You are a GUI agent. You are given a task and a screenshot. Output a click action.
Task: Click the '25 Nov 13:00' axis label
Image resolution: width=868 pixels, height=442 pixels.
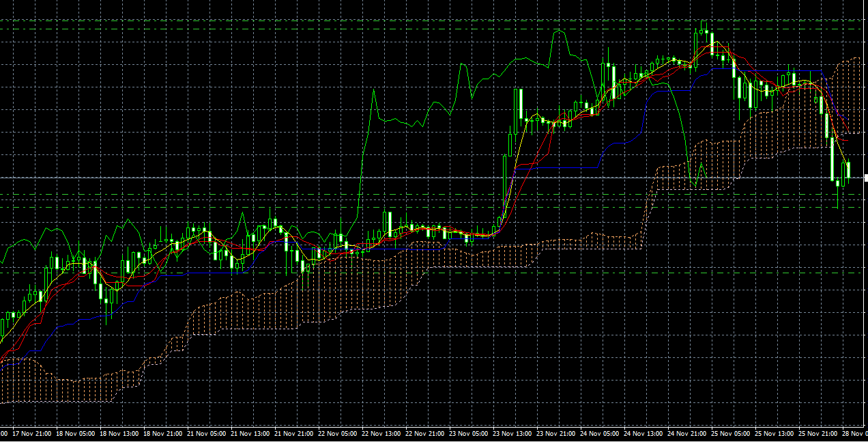point(775,433)
